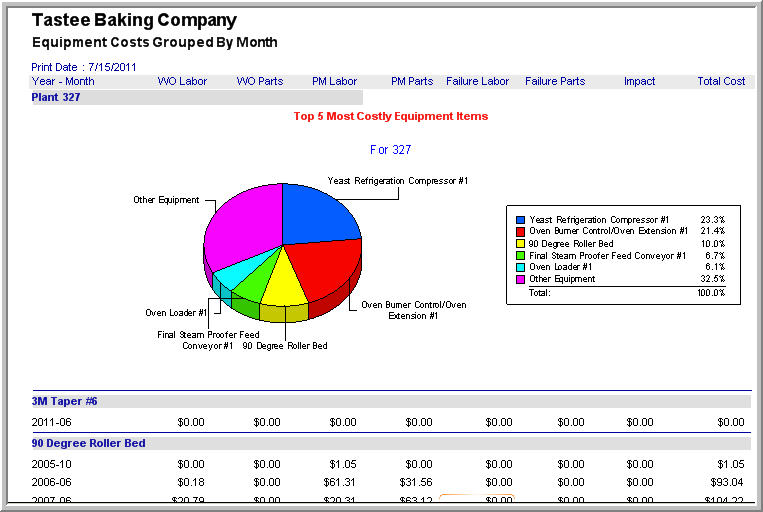Viewport: 763px width, 512px height.
Task: Click the Failure Parts column header
Action: pos(555,81)
